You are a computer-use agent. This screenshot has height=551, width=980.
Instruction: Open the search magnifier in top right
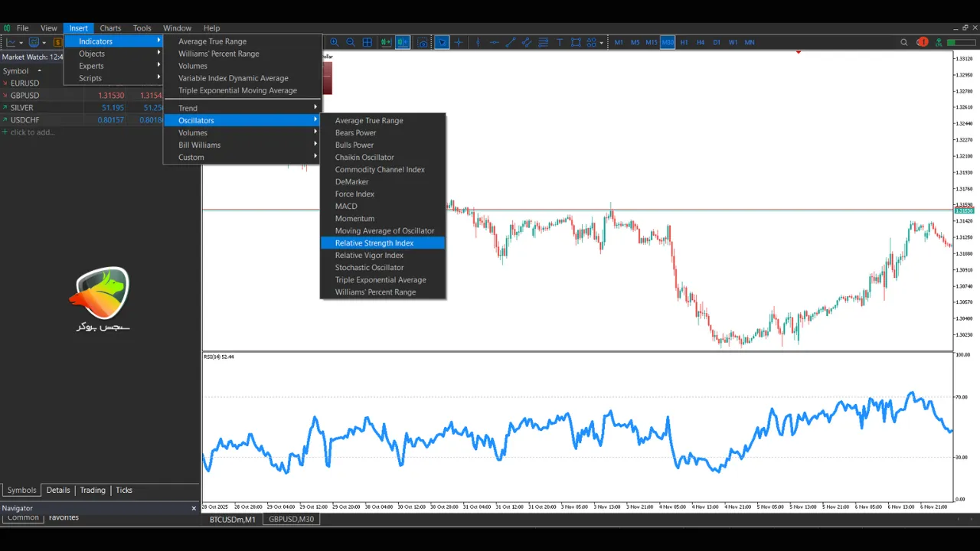(904, 42)
